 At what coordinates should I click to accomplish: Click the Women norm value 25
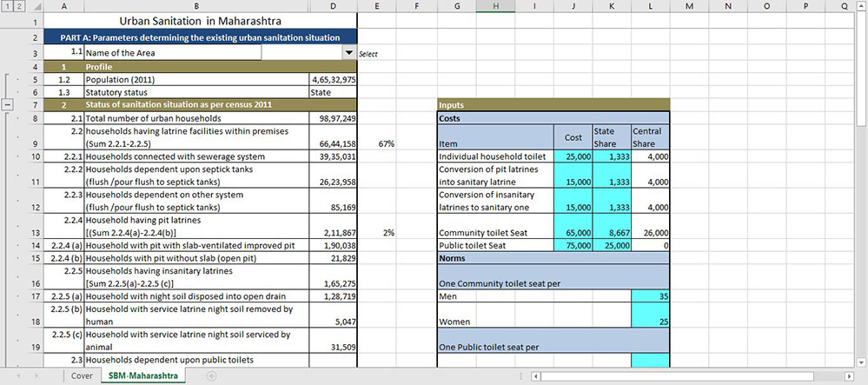click(651, 315)
